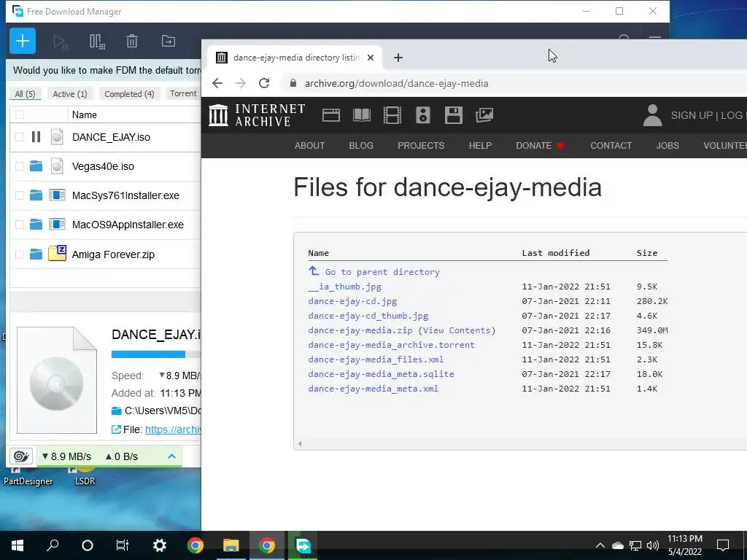
Task: Open the Software floppy icon
Action: click(x=454, y=115)
